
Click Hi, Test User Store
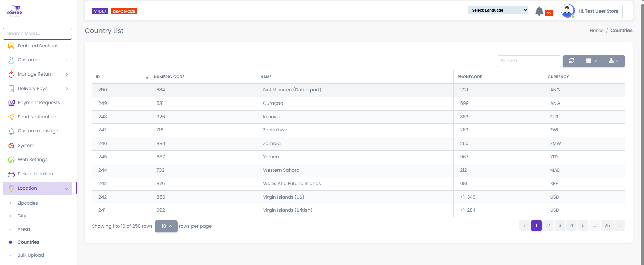(x=598, y=11)
